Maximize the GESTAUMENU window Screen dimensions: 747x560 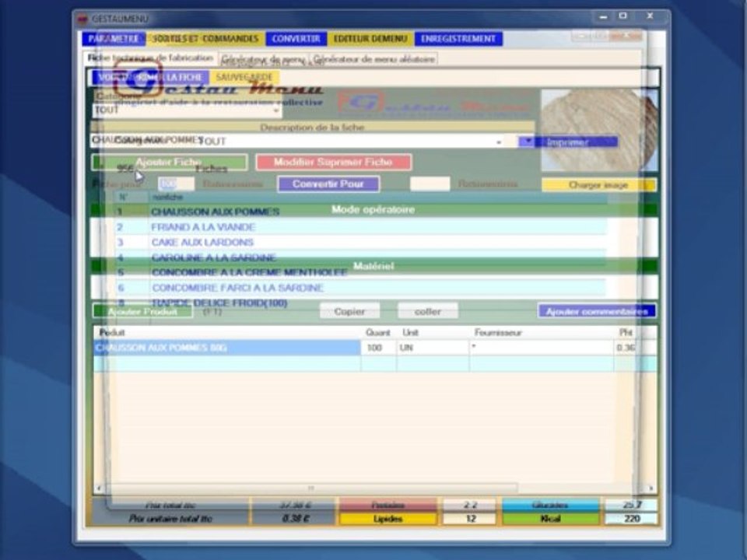tap(623, 16)
